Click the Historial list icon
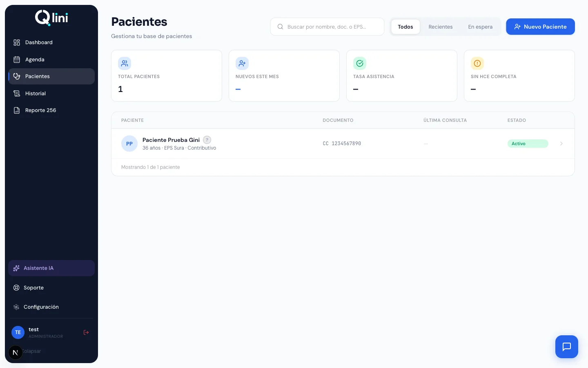588x368 pixels. pos(17,94)
